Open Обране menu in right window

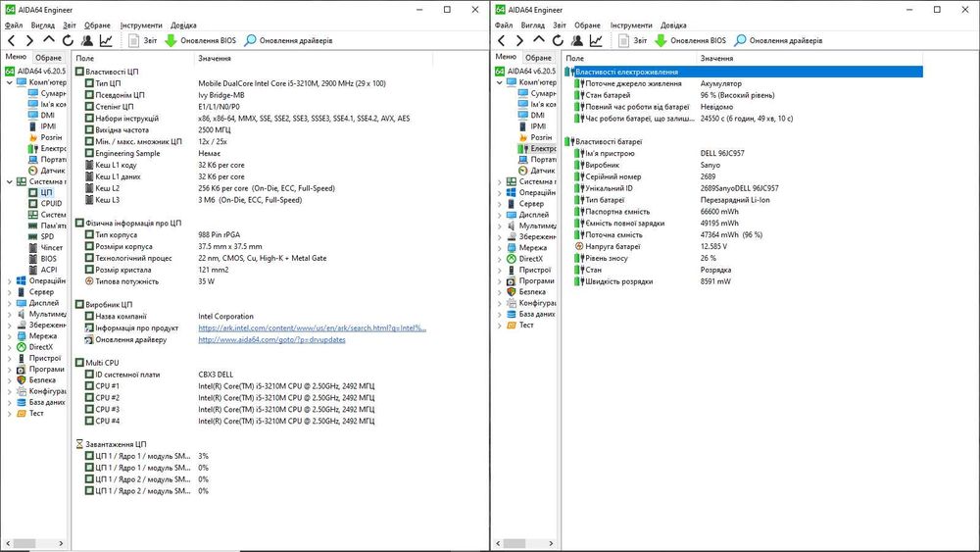click(x=587, y=25)
